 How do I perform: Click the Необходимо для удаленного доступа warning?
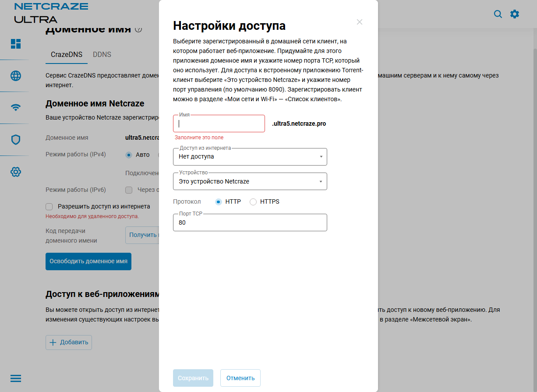coord(92,216)
